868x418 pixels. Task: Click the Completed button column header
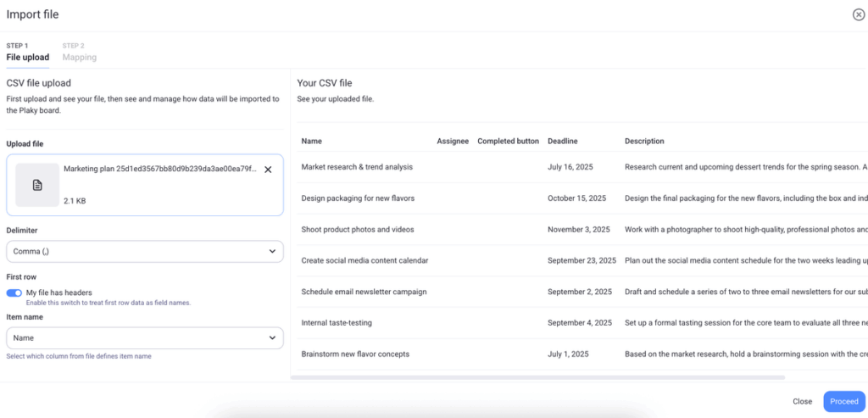coord(509,142)
